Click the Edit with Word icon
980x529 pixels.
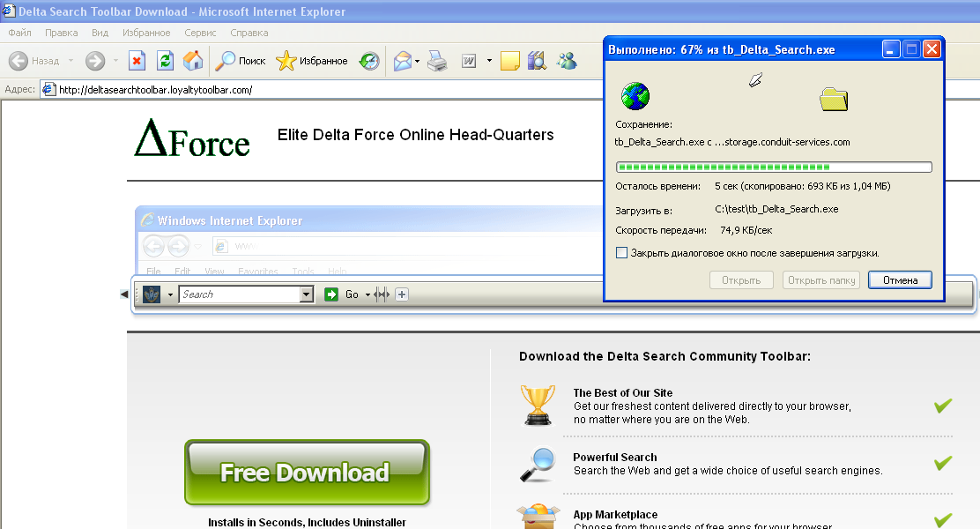coord(469,61)
